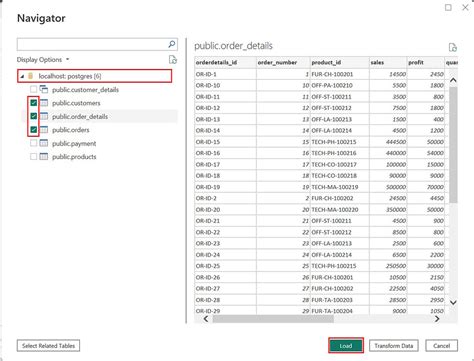Select public.orders tree item label
The width and height of the screenshot is (474, 361).
point(71,130)
